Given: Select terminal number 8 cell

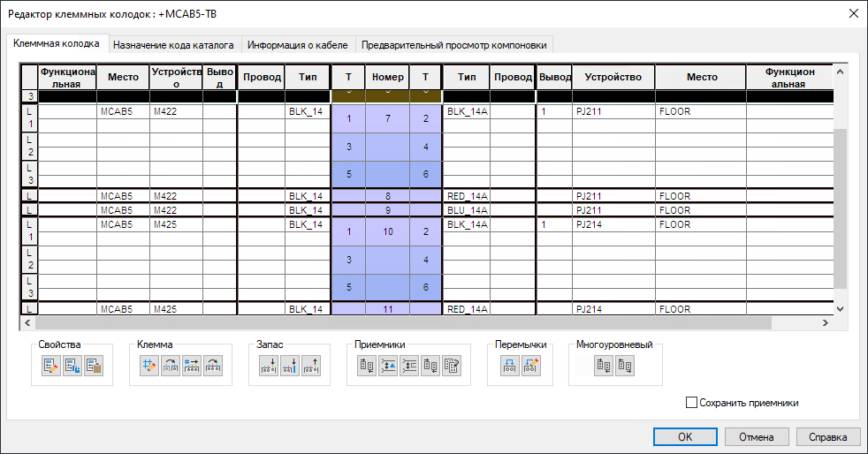Looking at the screenshot, I should tap(387, 196).
